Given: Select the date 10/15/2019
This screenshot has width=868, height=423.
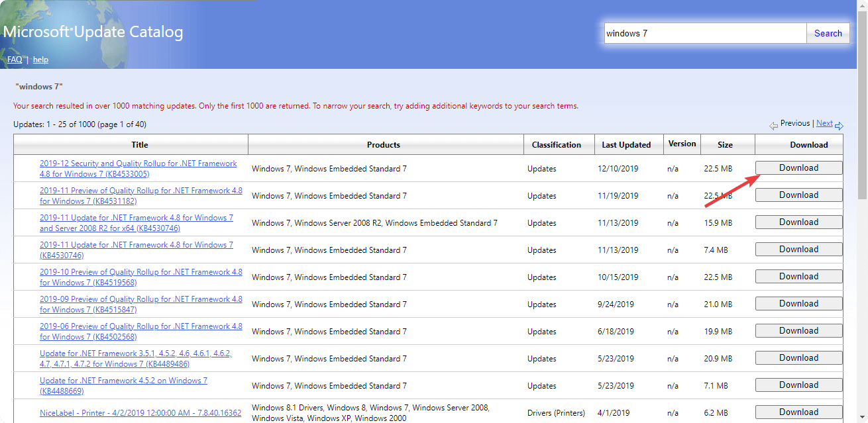Looking at the screenshot, I should [x=620, y=277].
